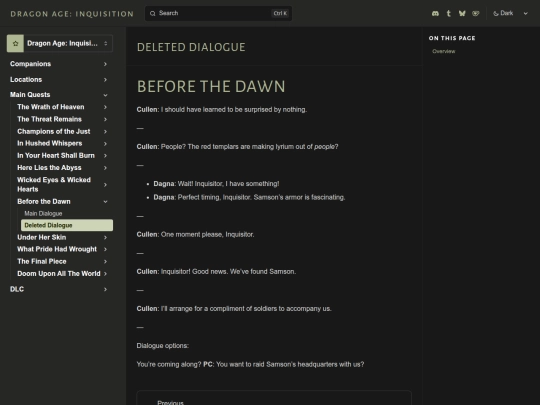The width and height of the screenshot is (540, 405).
Task: Click the line "Inquisitor! Good news. We've found Samson."
Action: (228, 272)
